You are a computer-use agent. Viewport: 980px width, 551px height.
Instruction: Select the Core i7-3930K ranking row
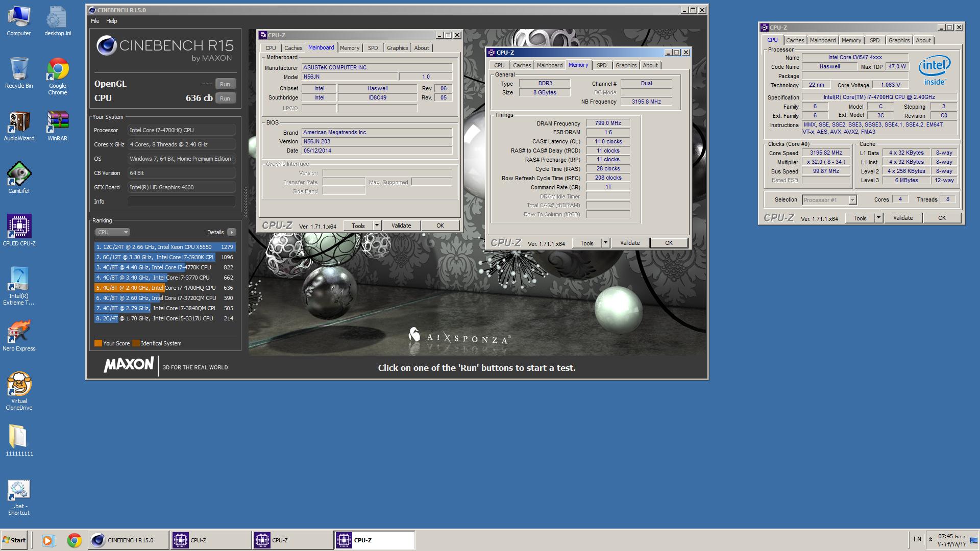point(165,257)
